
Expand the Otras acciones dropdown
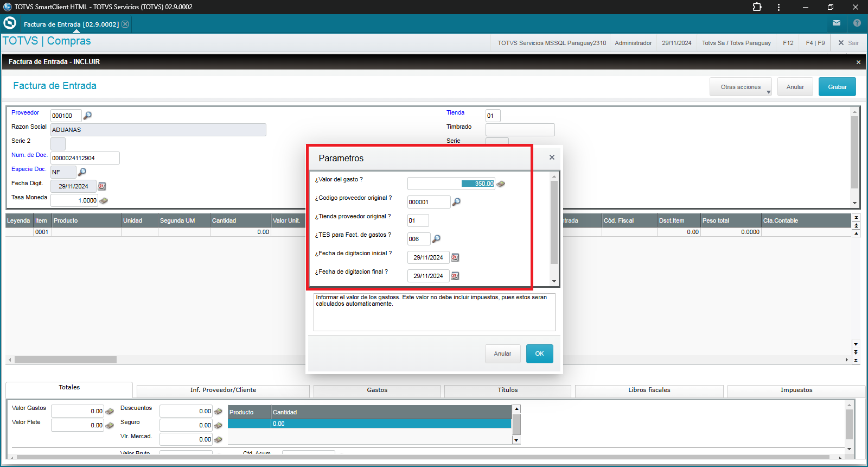[x=741, y=87]
